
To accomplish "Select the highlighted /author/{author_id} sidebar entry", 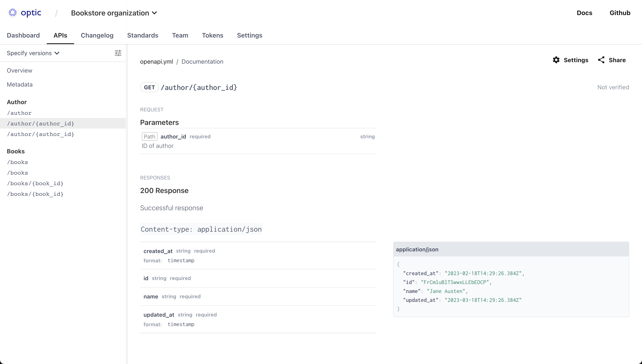I will tap(63, 123).
